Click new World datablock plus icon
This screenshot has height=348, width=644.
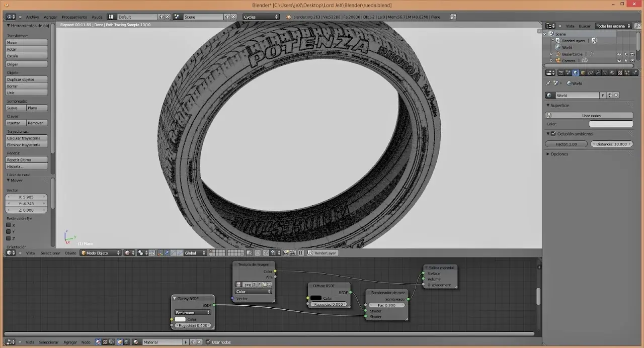610,95
